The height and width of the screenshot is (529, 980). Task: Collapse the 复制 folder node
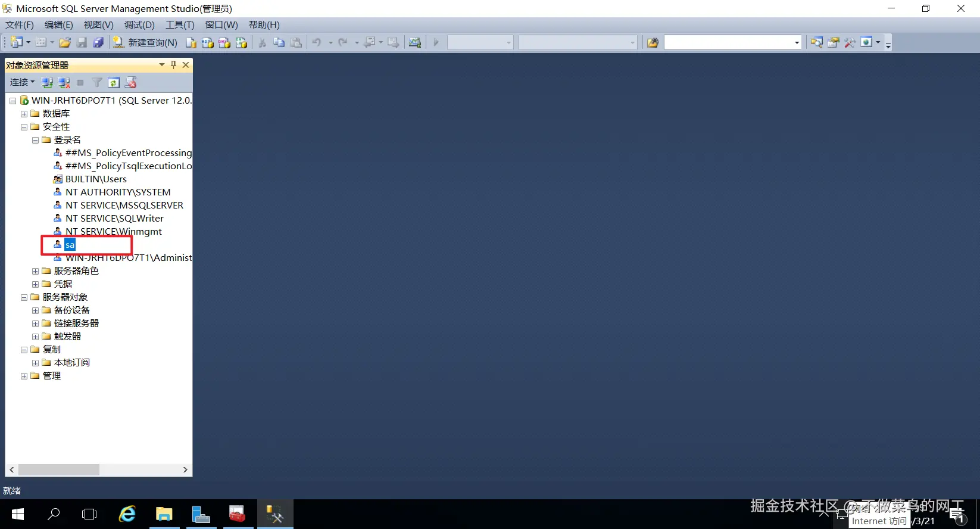coord(24,350)
